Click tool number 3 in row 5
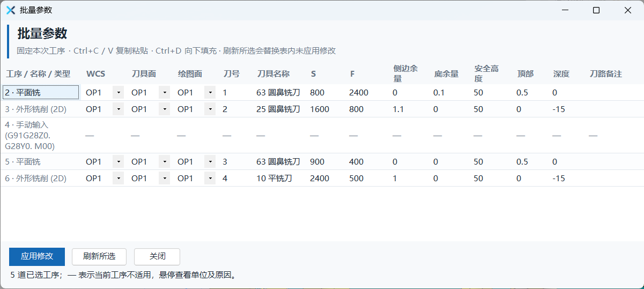644x289 pixels. 225,161
